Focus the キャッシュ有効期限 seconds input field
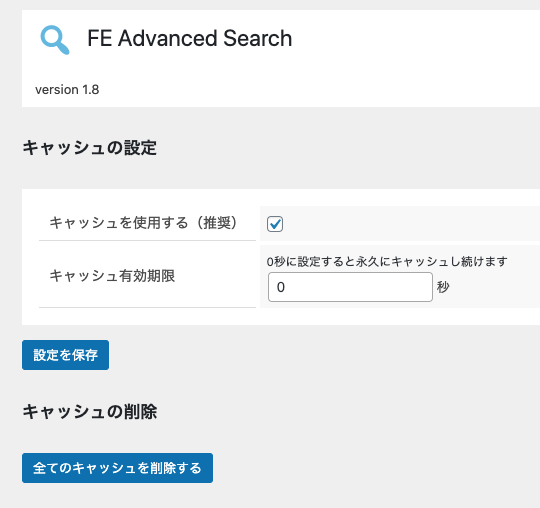 click(350, 287)
